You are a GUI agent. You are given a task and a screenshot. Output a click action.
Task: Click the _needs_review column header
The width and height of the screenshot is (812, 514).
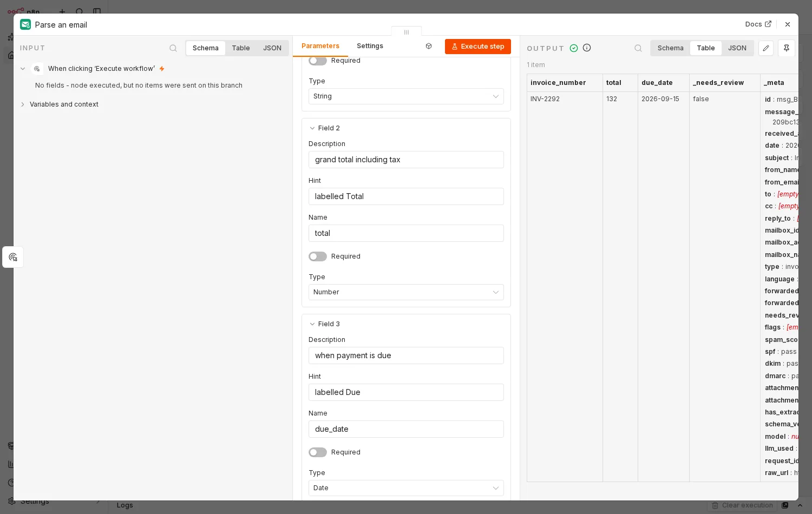tap(725, 83)
